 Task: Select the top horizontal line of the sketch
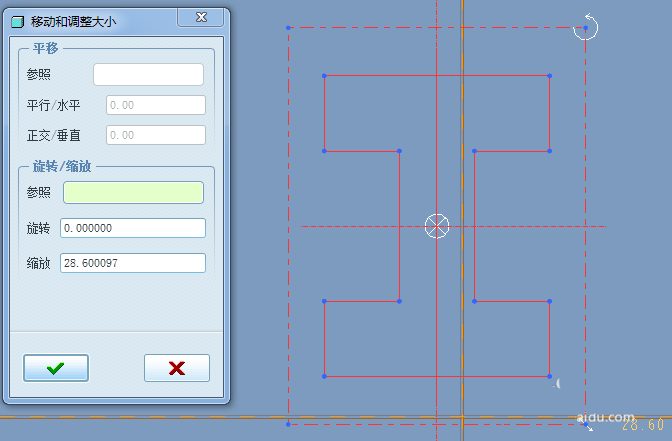[437, 75]
